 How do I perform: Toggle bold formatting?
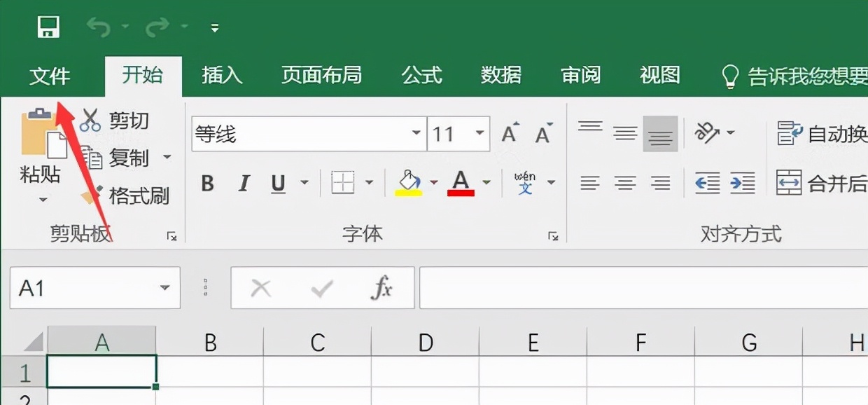206,184
